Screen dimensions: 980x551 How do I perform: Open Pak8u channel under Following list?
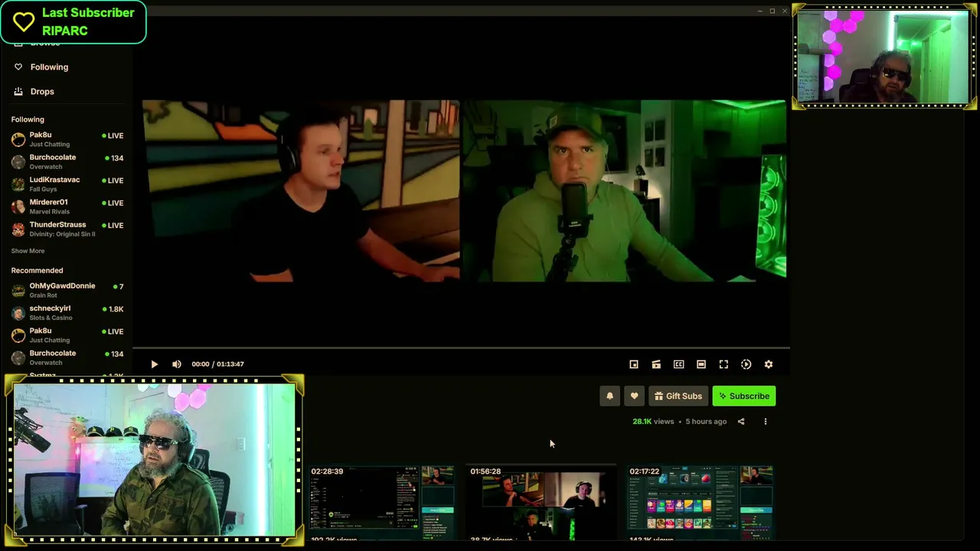67,139
